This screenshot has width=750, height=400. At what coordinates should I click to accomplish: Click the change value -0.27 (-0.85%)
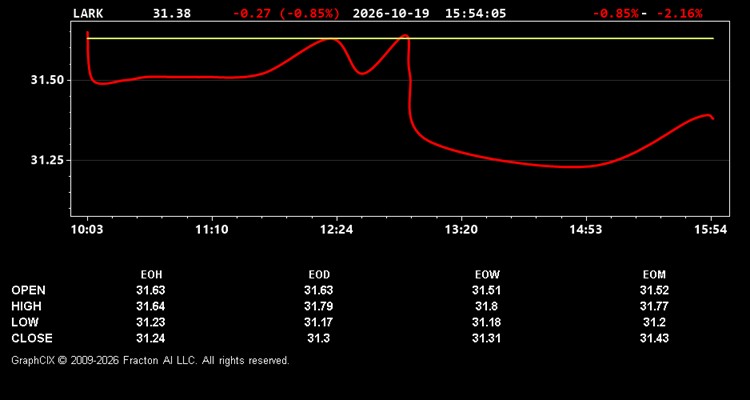[x=286, y=13]
